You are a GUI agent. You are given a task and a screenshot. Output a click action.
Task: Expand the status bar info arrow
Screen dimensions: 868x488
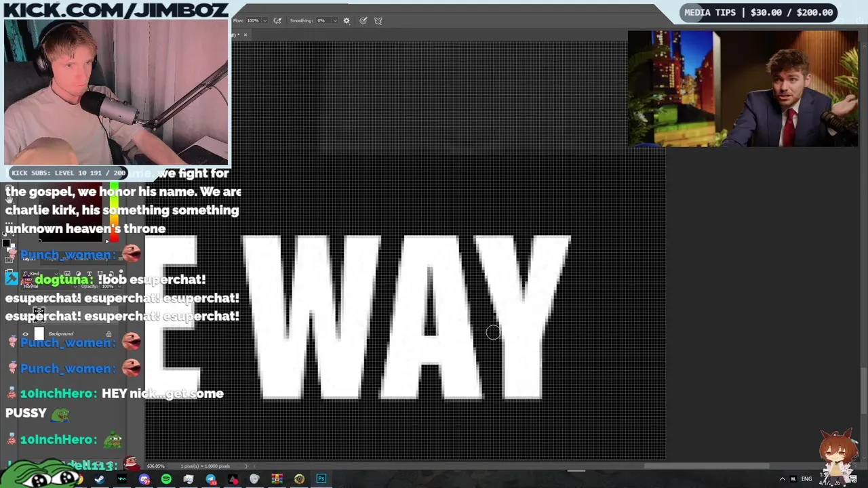tap(246, 466)
